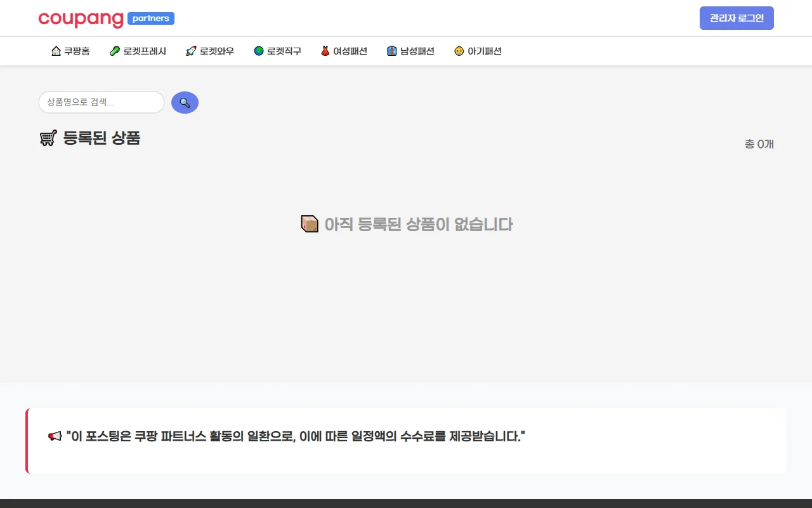
Task: Open the 관리자 로그인 button
Action: coord(737,18)
